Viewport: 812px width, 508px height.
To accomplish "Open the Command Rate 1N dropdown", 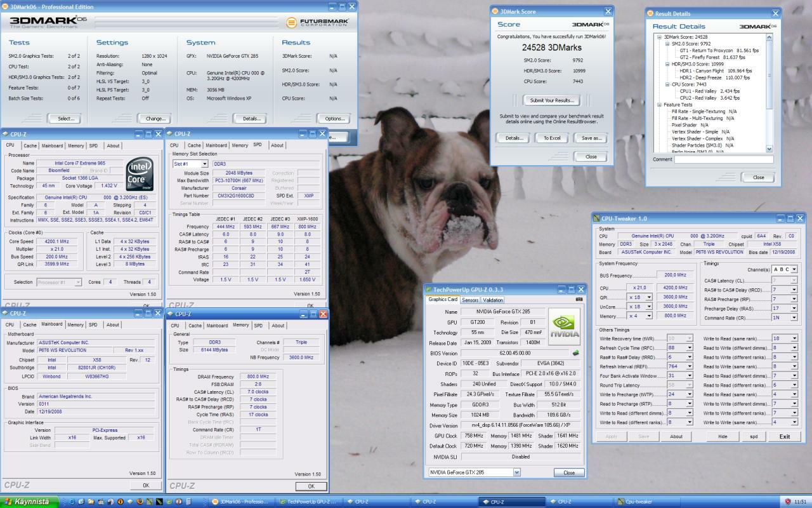I will [794, 317].
